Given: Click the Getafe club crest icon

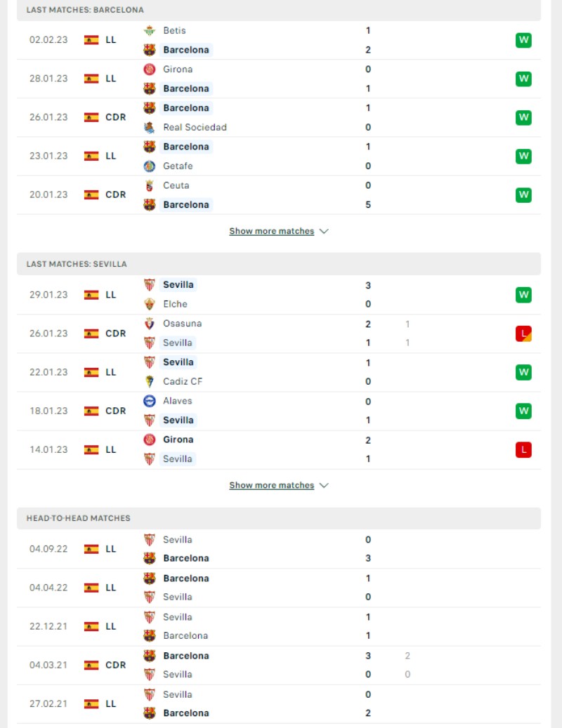Looking at the screenshot, I should point(149,166).
